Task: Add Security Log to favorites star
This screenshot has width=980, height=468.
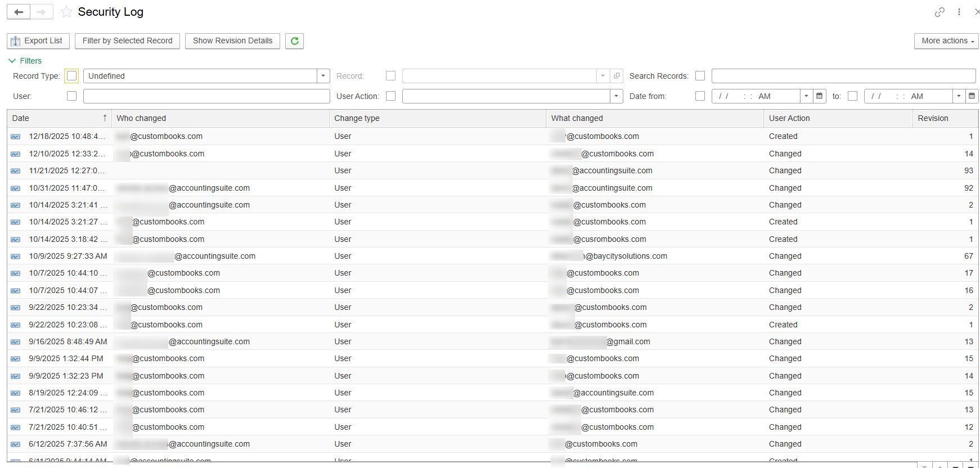Action: point(66,12)
